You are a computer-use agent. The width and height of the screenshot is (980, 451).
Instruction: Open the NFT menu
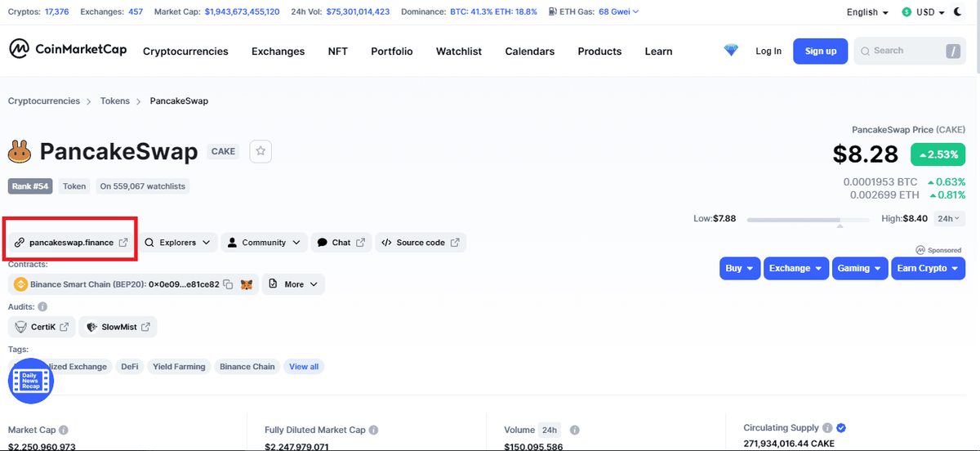[338, 51]
